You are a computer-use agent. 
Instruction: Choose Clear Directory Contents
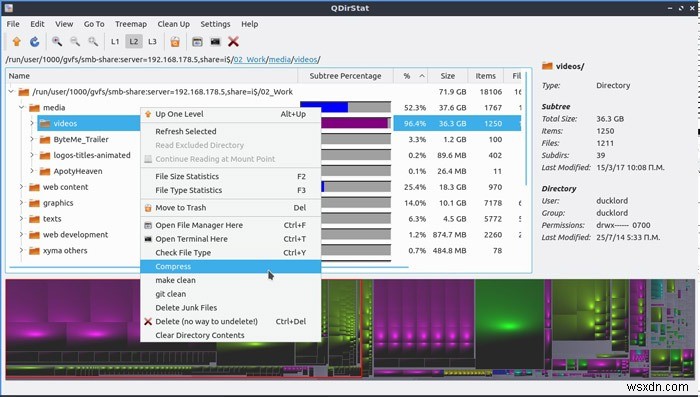[230, 335]
